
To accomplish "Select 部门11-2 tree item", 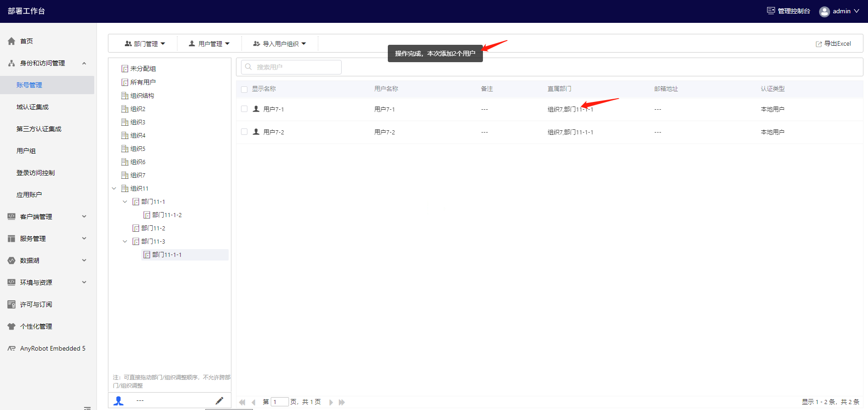I will click(x=153, y=228).
